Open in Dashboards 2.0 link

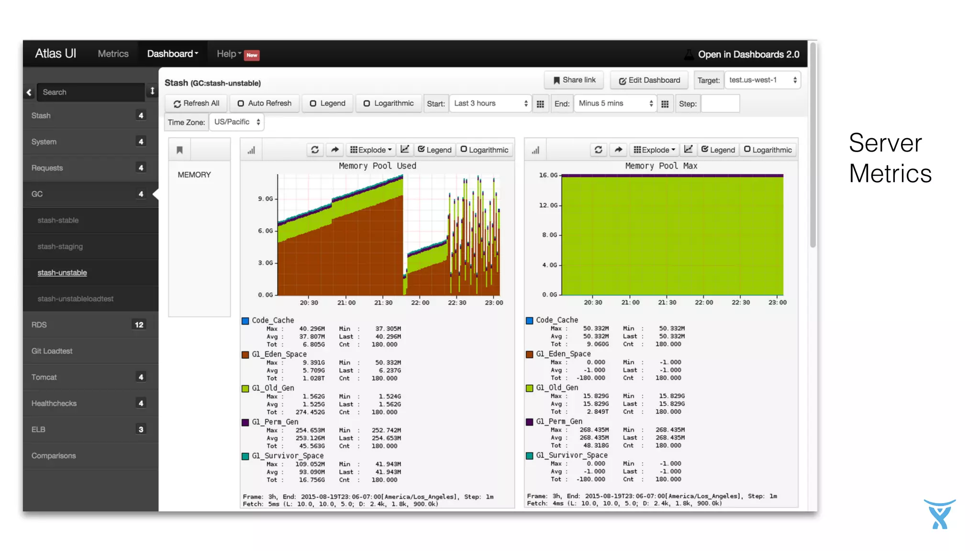click(748, 54)
